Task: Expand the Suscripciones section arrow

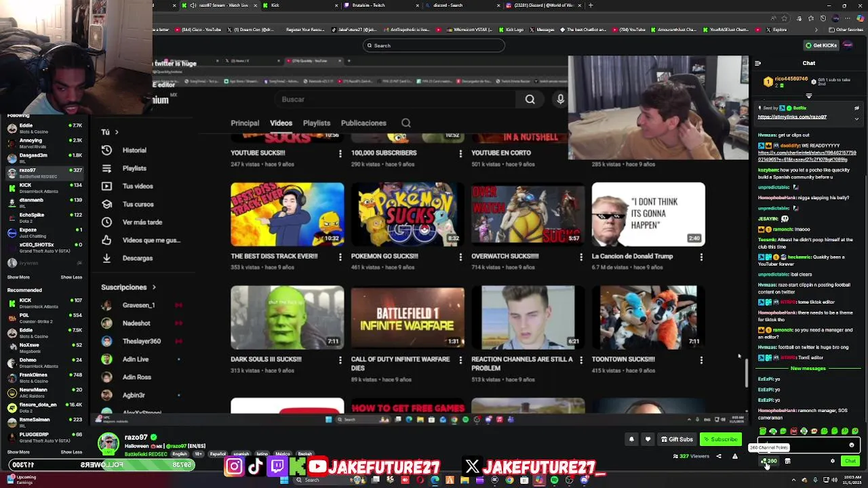Action: click(154, 287)
